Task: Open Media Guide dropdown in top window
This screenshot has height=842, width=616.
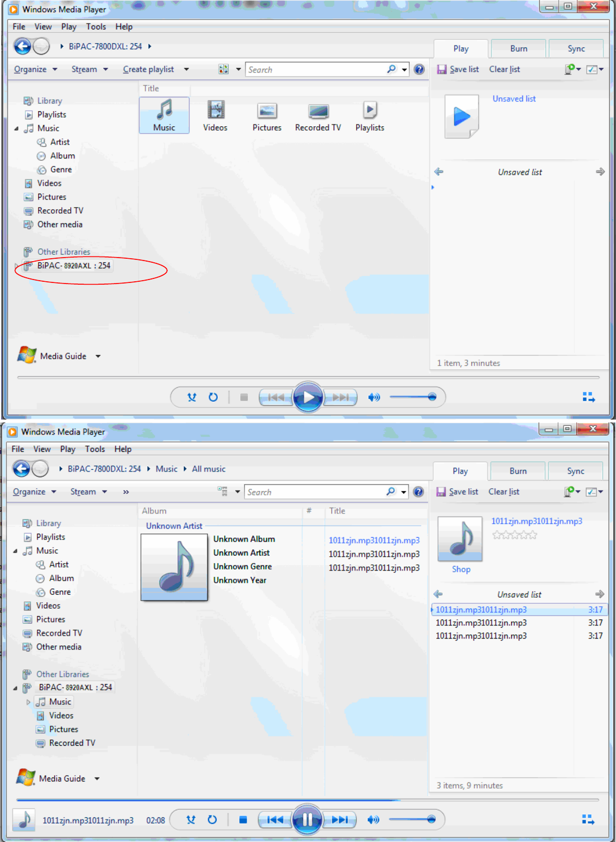Action: 98,356
